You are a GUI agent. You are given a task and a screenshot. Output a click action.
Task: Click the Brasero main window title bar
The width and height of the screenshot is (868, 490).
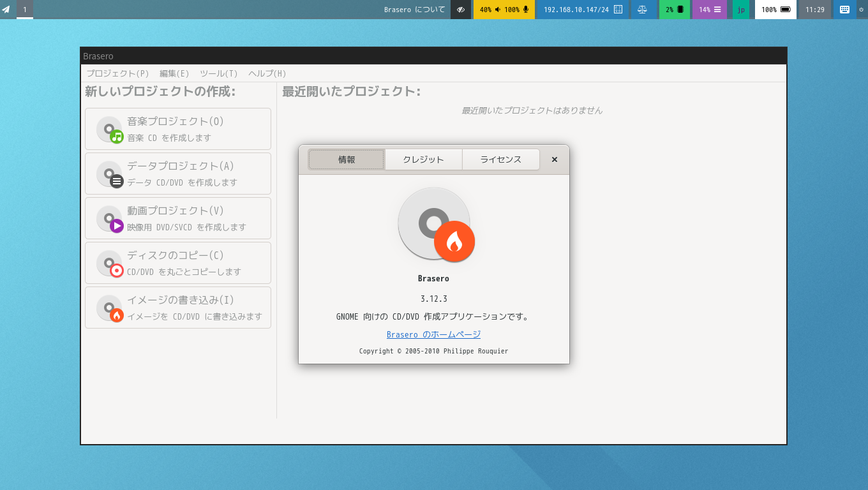pos(433,56)
